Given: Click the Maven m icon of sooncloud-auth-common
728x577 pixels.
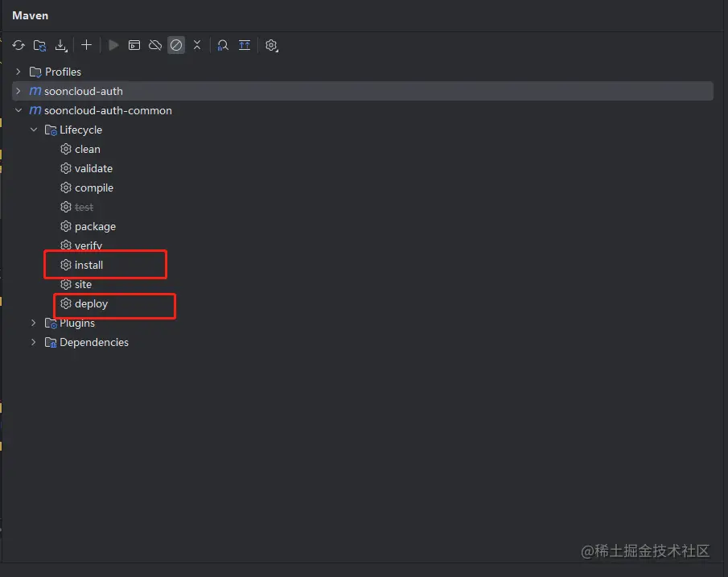Looking at the screenshot, I should (x=35, y=110).
